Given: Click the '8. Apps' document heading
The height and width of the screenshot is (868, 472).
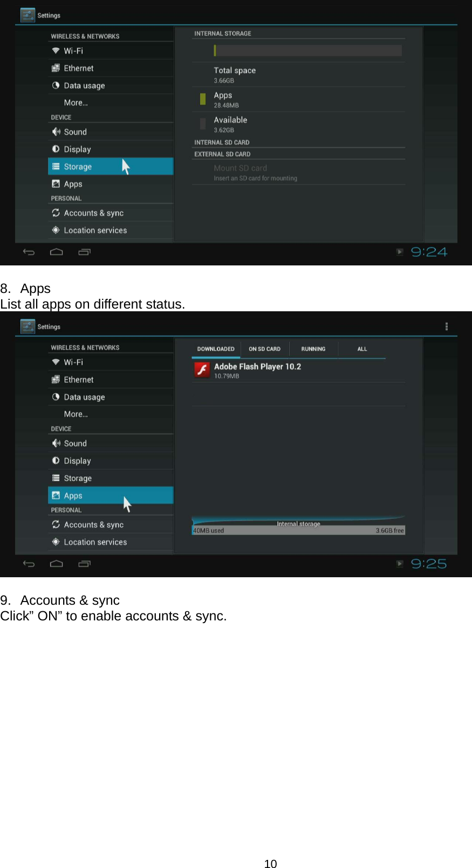Looking at the screenshot, I should [x=25, y=289].
